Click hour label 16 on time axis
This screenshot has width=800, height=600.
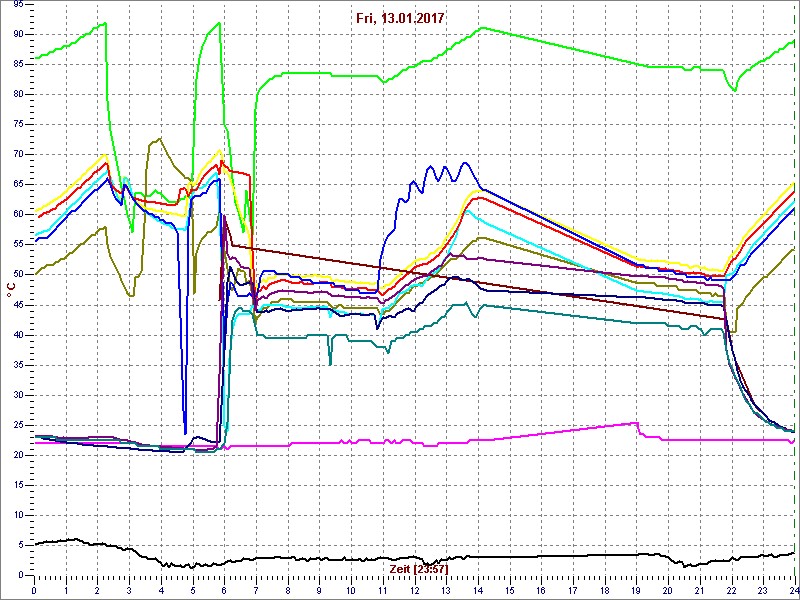[541, 590]
